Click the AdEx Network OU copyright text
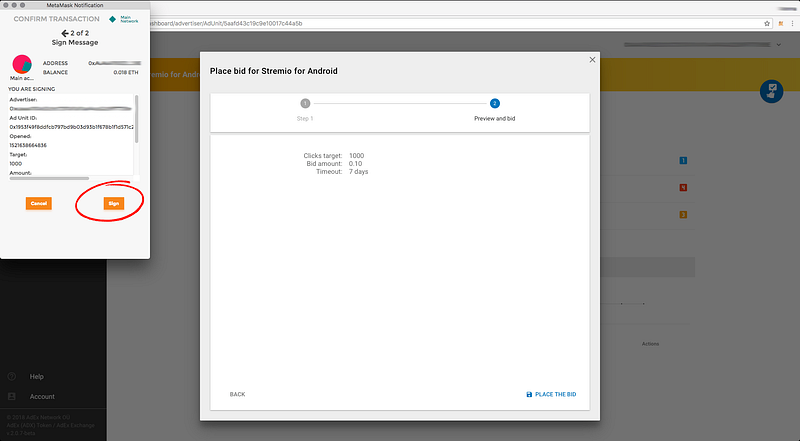The image size is (800, 441). (38, 418)
